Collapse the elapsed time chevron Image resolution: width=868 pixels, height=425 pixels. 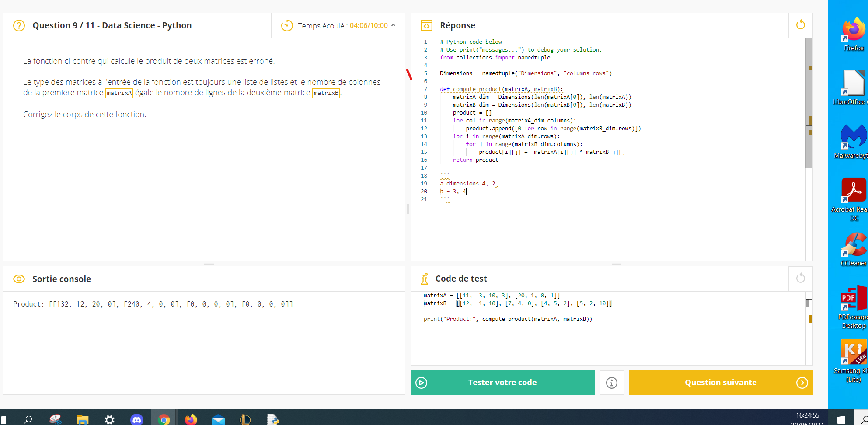coord(394,25)
